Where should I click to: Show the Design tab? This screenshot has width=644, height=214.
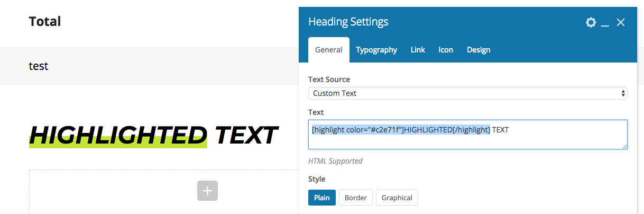(x=479, y=50)
